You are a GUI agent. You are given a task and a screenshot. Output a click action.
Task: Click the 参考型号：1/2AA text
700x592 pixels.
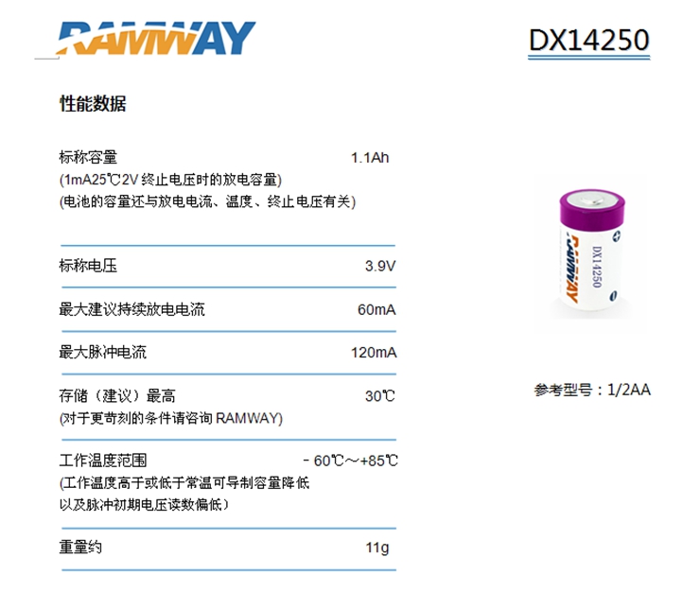pyautogui.click(x=592, y=390)
